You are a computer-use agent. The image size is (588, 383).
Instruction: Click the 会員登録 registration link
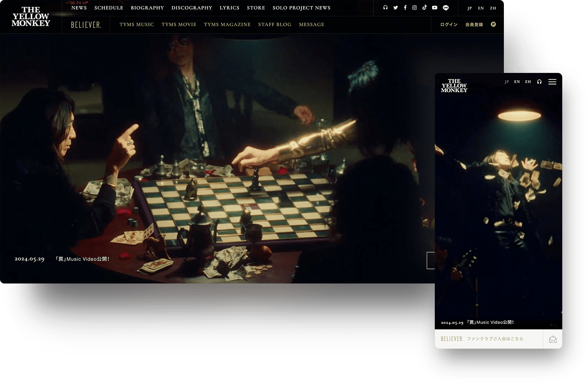tap(474, 24)
